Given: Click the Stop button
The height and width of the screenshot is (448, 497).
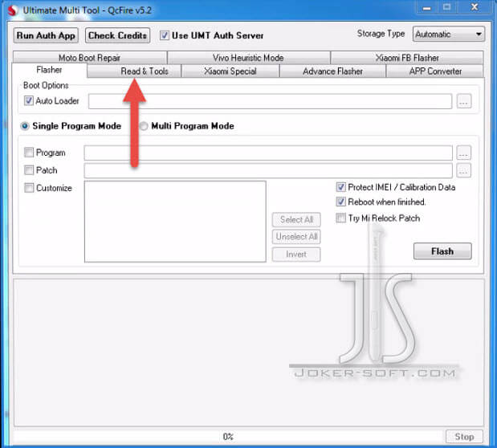Looking at the screenshot, I should tap(464, 437).
